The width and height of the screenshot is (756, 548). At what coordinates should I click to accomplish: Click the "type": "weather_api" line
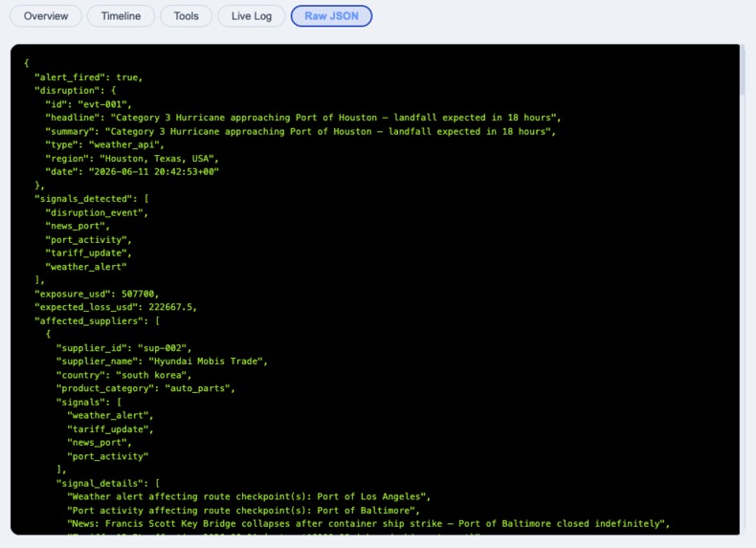click(x=104, y=144)
